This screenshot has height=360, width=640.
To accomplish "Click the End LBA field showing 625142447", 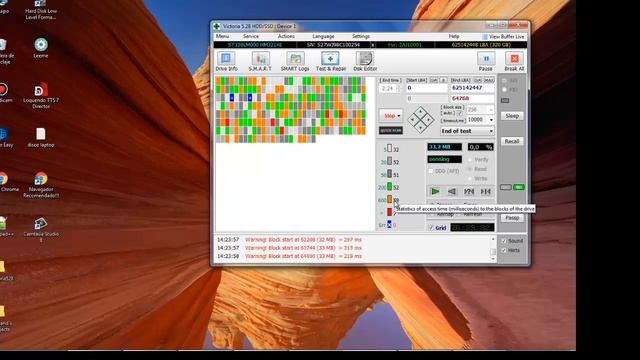I will click(472, 88).
